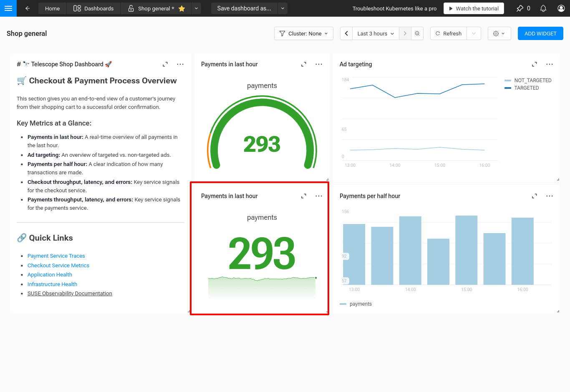Expand the Refresh interval dropdown arrow
Viewport: 570px width, 392px height.
[x=474, y=33]
